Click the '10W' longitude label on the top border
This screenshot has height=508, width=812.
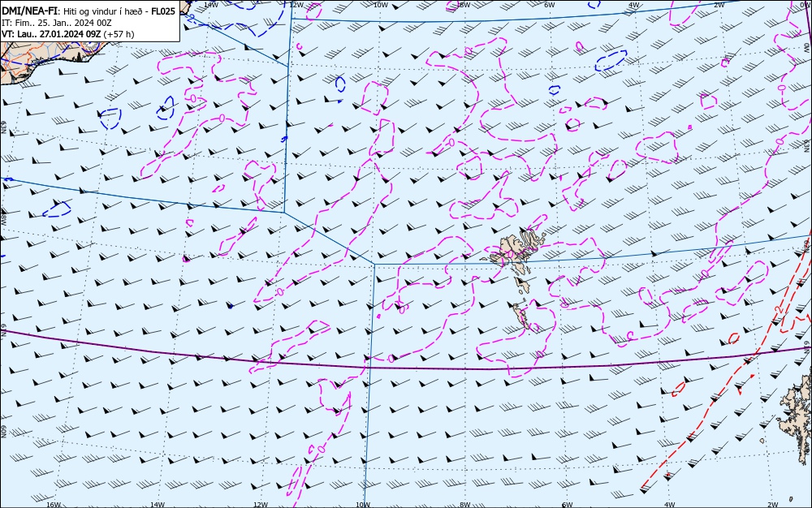[381, 5]
